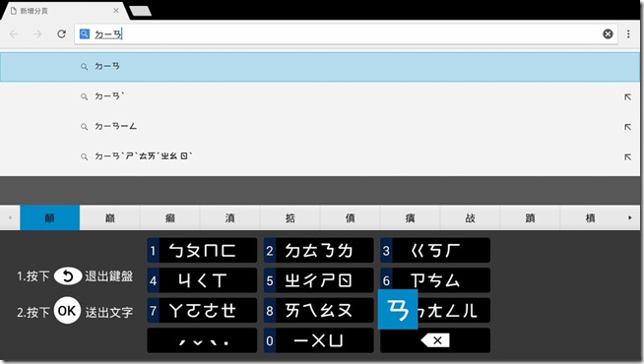Tap key 5 ㄓㄔㄕㄖ
The height and width of the screenshot is (364, 644).
tap(319, 280)
